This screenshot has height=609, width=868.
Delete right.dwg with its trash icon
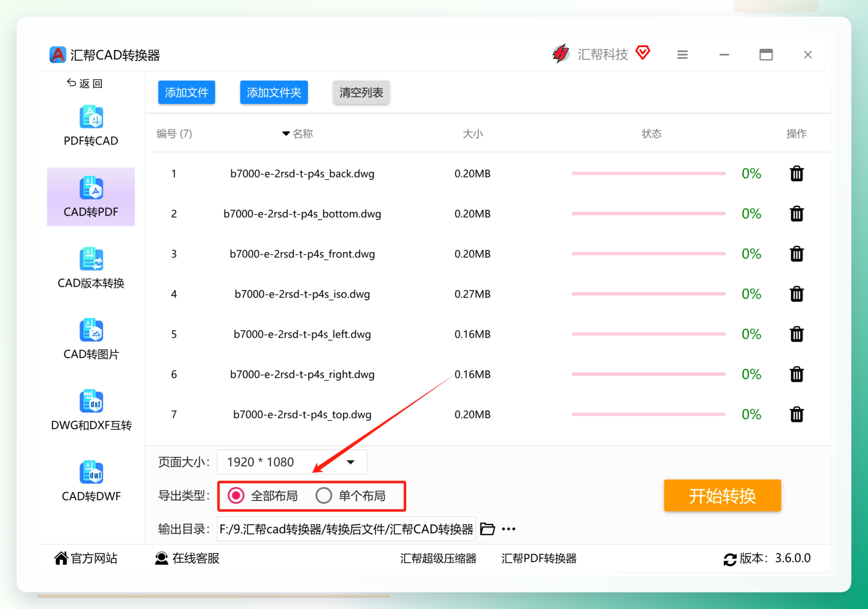(797, 374)
